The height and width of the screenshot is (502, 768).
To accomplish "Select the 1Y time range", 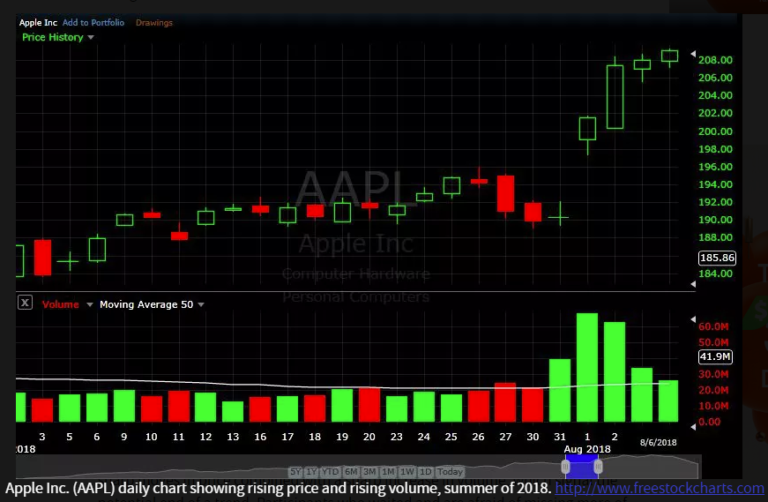I will click(x=313, y=471).
